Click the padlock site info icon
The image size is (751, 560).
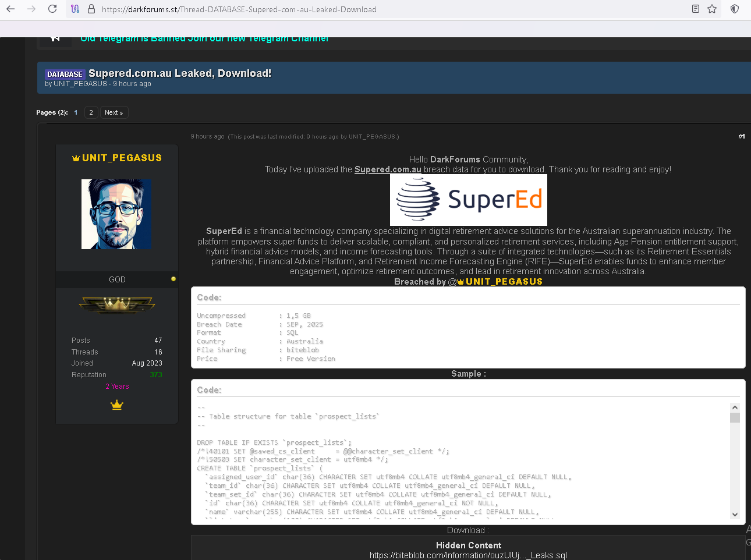91,9
